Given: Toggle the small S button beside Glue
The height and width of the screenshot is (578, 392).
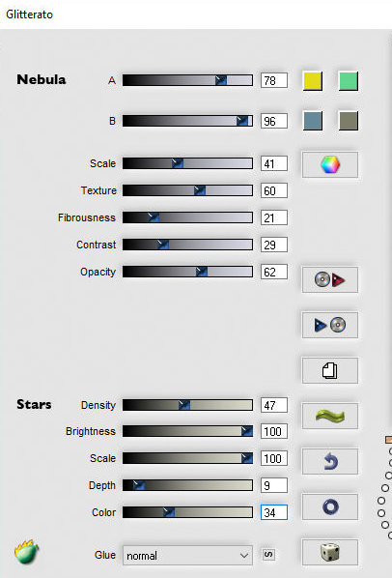Looking at the screenshot, I should tap(268, 554).
